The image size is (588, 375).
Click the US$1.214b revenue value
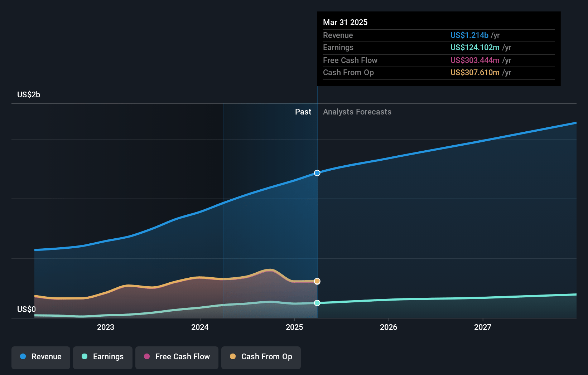(x=469, y=35)
